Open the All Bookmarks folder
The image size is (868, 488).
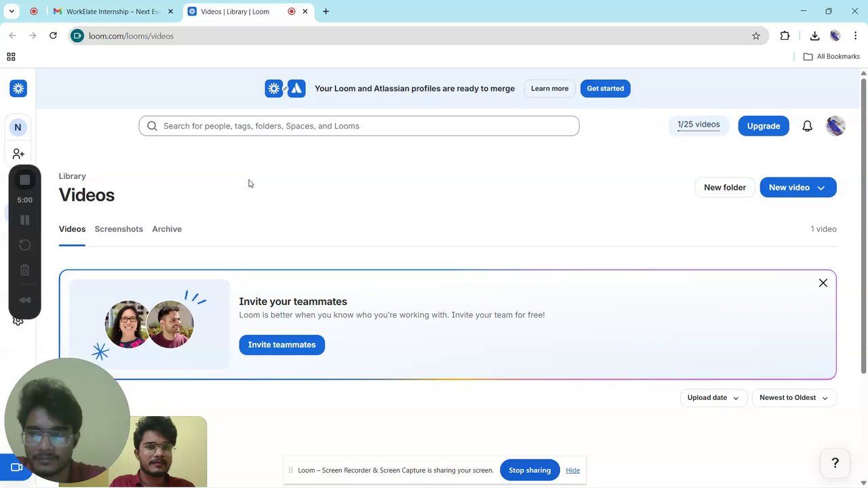coord(831,57)
